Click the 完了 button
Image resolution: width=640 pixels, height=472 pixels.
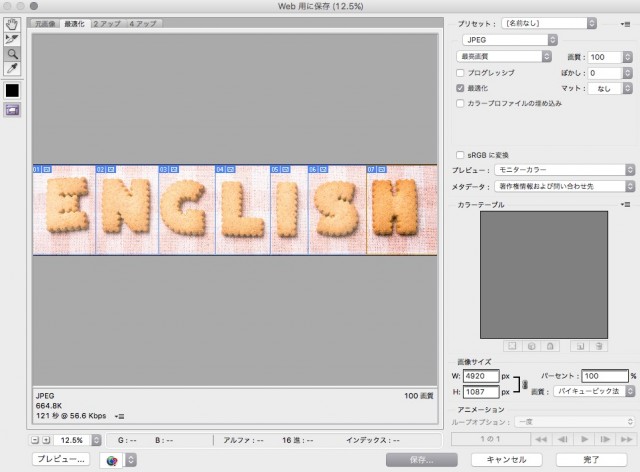(591, 459)
